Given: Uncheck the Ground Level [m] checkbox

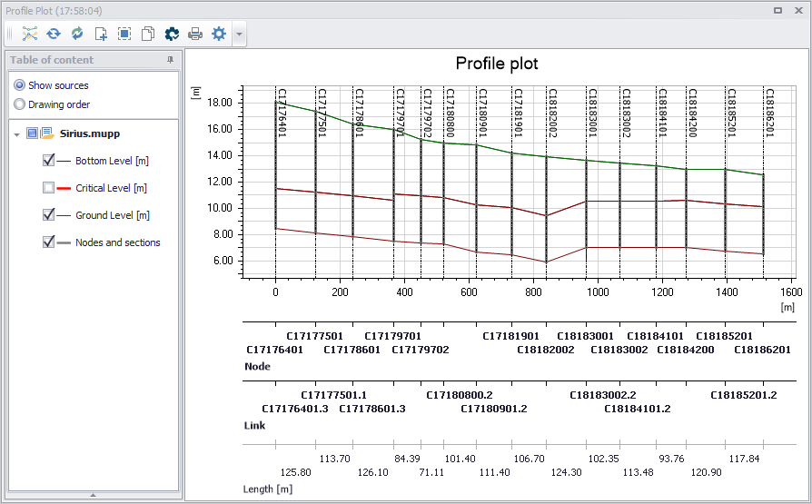Looking at the screenshot, I should click(x=49, y=214).
